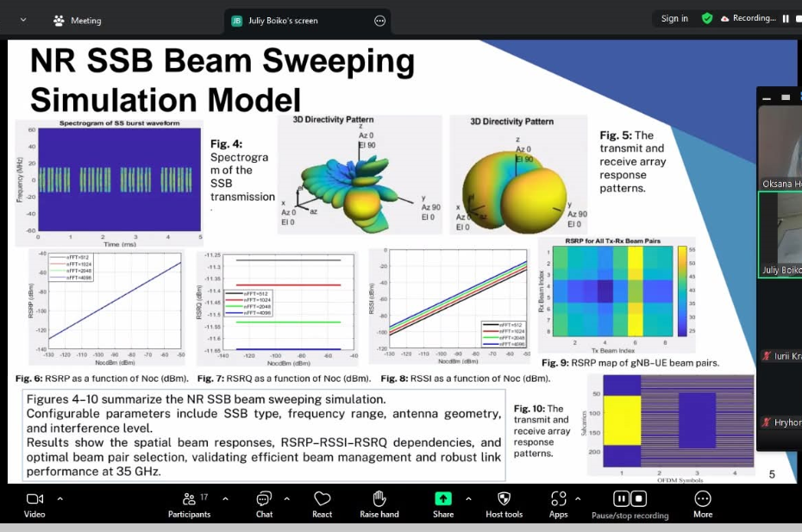
Task: Open the Apps menu icon
Action: [x=558, y=499]
